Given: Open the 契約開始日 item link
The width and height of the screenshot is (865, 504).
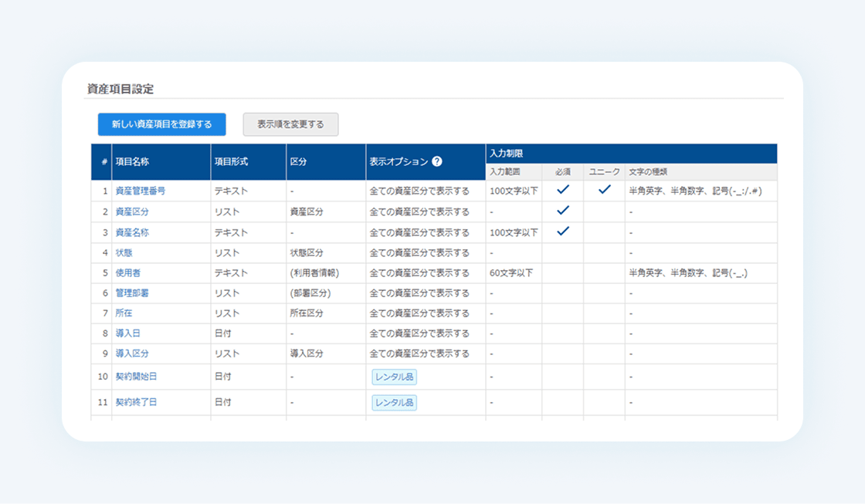Looking at the screenshot, I should pyautogui.click(x=136, y=377).
